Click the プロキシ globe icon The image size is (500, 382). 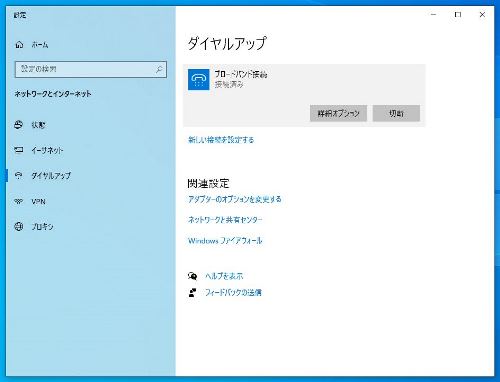click(19, 227)
